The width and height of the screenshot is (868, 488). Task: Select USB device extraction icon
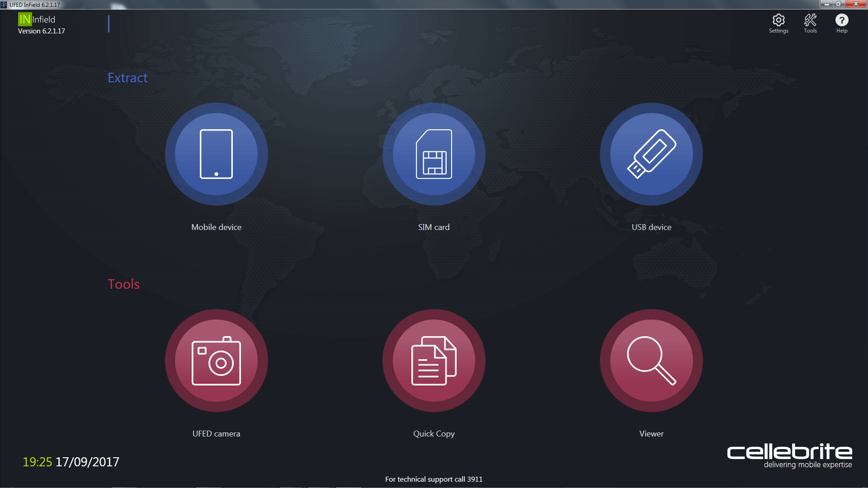coord(651,154)
